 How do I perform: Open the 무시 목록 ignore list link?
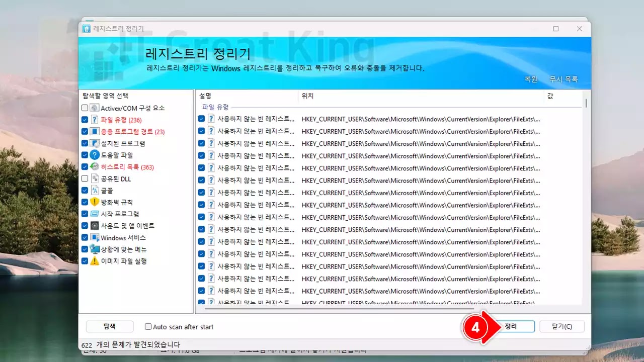tap(563, 79)
